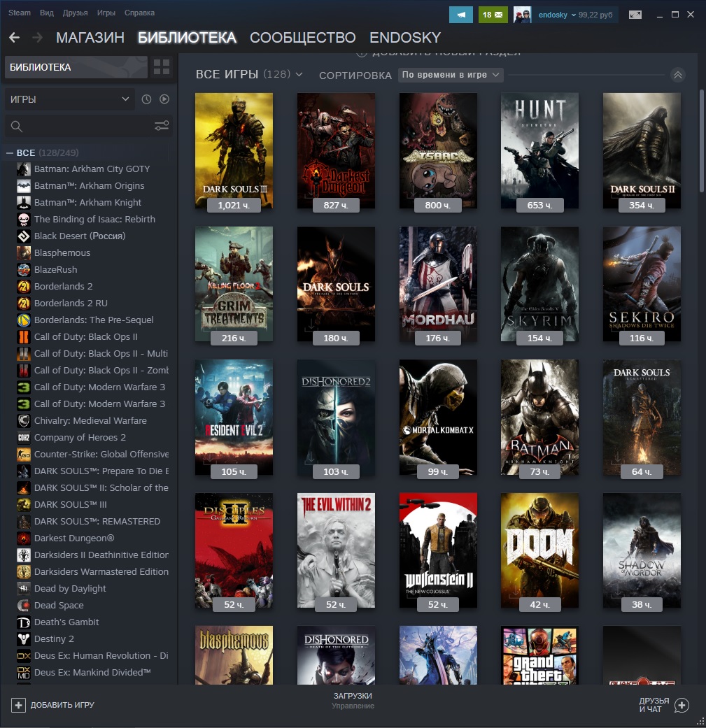Open advanced filter settings icon
This screenshot has width=706, height=728.
(x=162, y=126)
